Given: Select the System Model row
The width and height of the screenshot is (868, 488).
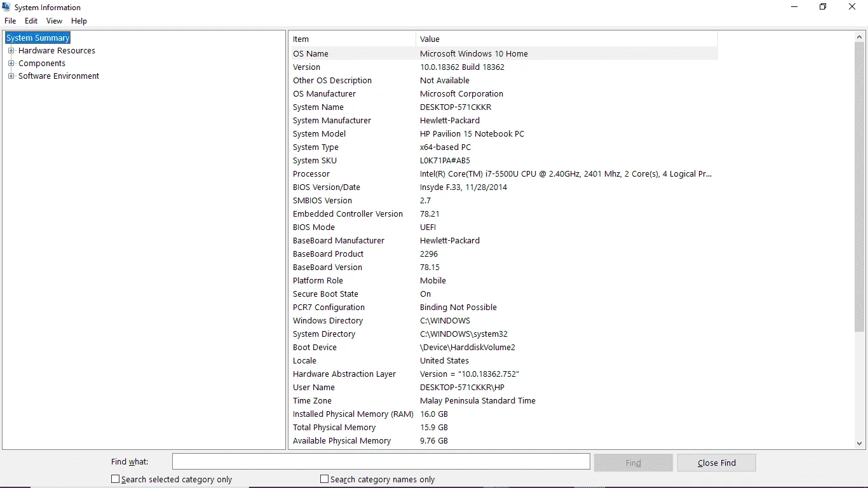Looking at the screenshot, I should tap(505, 134).
